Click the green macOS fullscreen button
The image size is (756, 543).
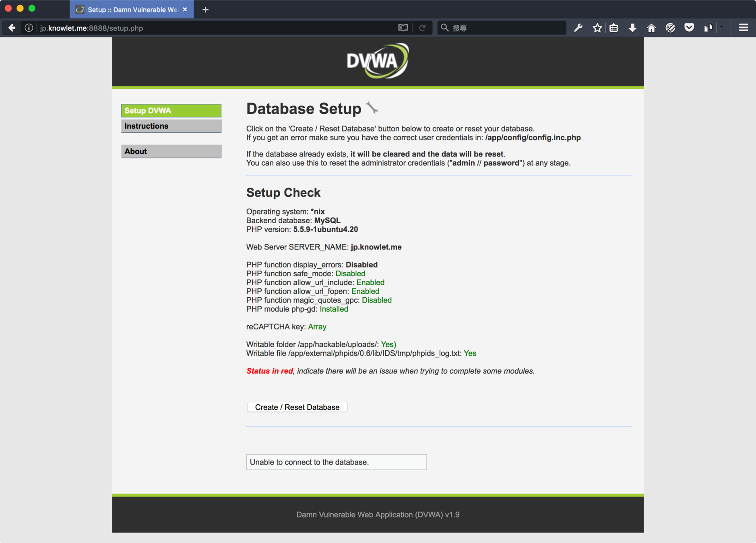click(32, 8)
